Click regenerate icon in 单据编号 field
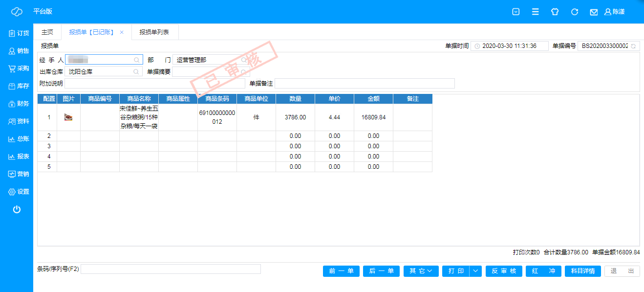 tap(633, 46)
